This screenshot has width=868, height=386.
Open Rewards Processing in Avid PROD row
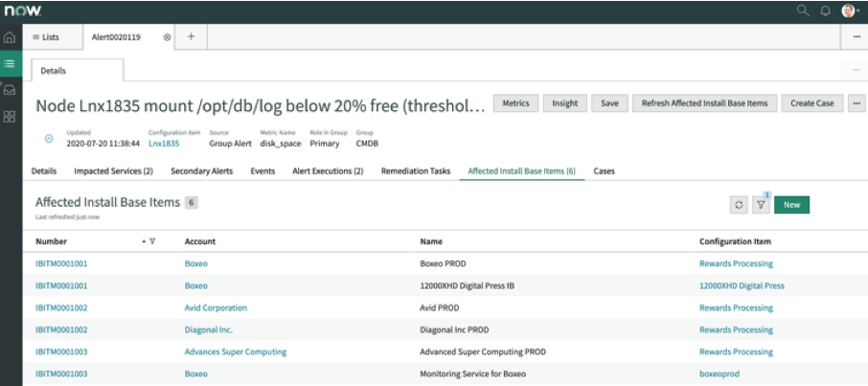coord(736,307)
